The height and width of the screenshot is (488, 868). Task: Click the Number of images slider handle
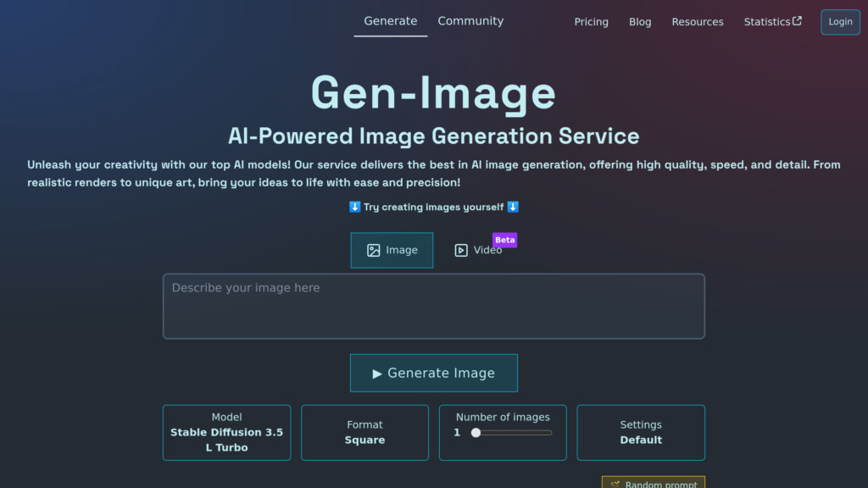tap(476, 433)
